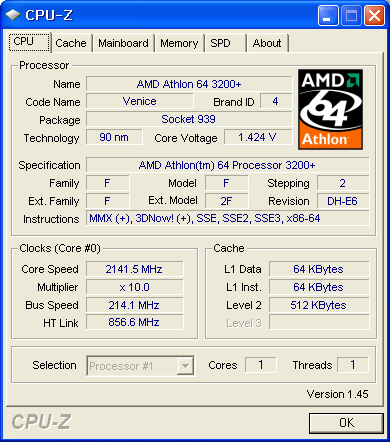
Task: Click the CPU-Z logo text at bottom
Action: pos(42,422)
